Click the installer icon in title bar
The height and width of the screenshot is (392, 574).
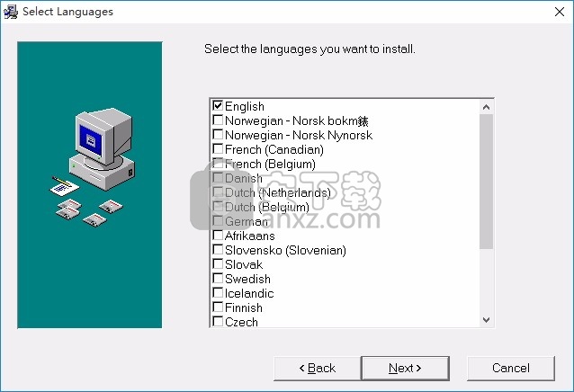(x=11, y=12)
